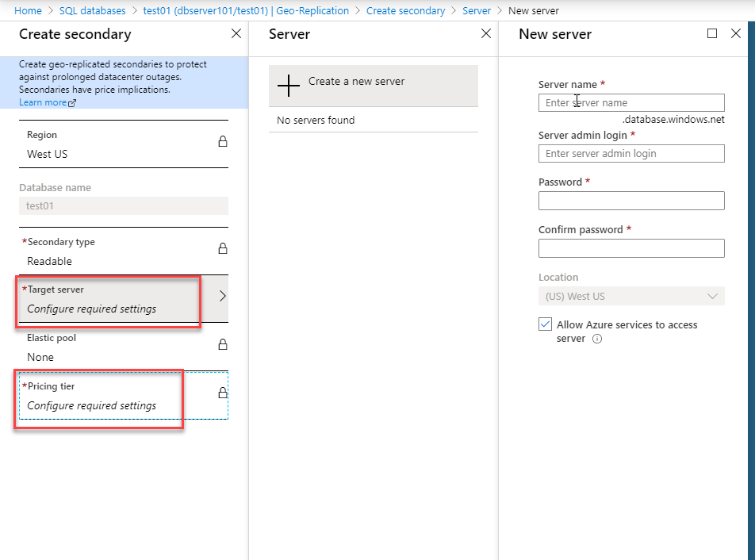The width and height of the screenshot is (755, 560).
Task: Click the lock icon beside Secondary type
Action: point(222,248)
